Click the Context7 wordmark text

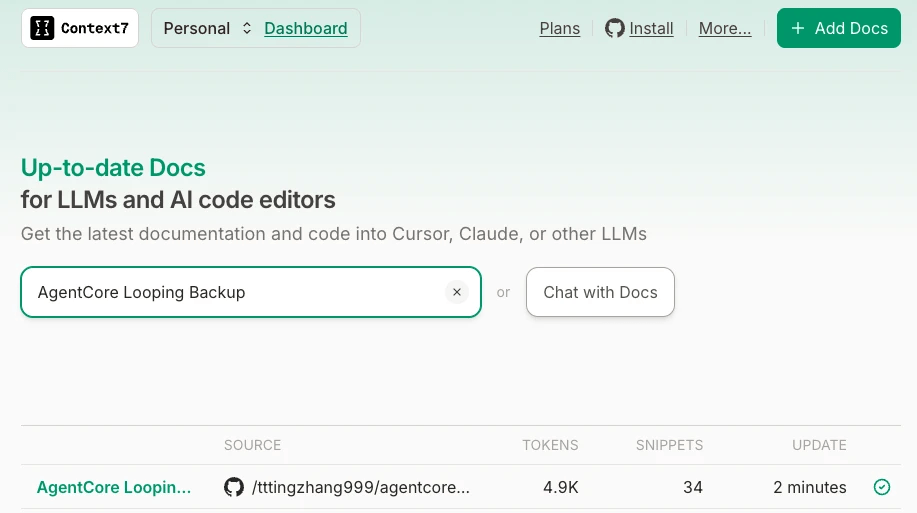pyautogui.click(x=94, y=28)
